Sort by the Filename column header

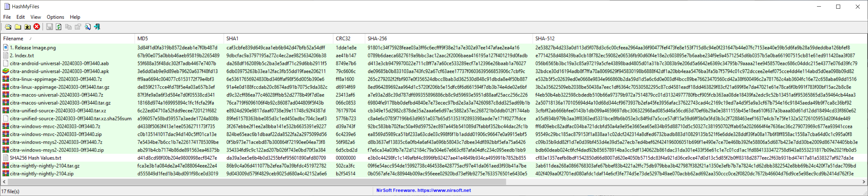pos(68,38)
